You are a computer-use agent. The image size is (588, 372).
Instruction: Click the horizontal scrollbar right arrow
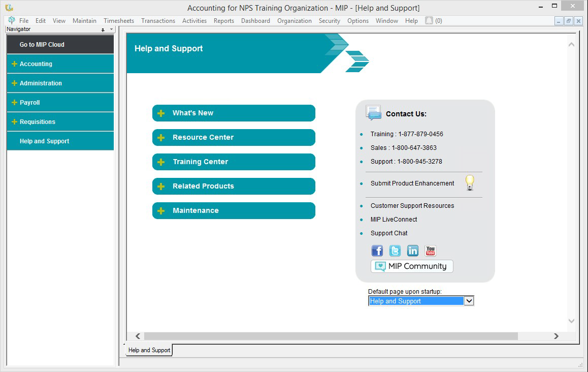[x=556, y=336]
